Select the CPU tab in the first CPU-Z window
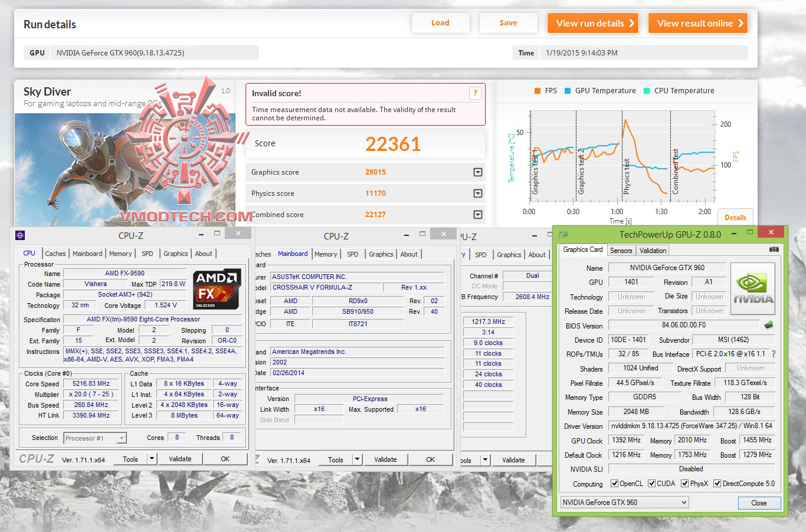 click(x=29, y=253)
